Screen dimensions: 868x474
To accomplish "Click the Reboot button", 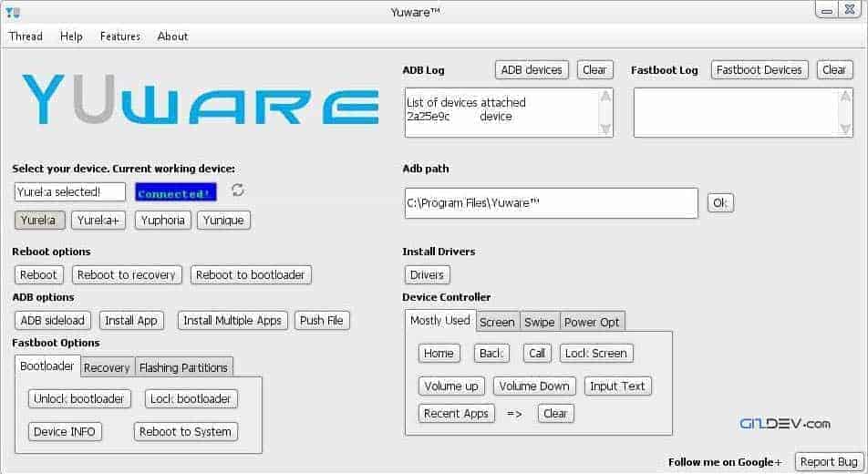I will [x=38, y=275].
